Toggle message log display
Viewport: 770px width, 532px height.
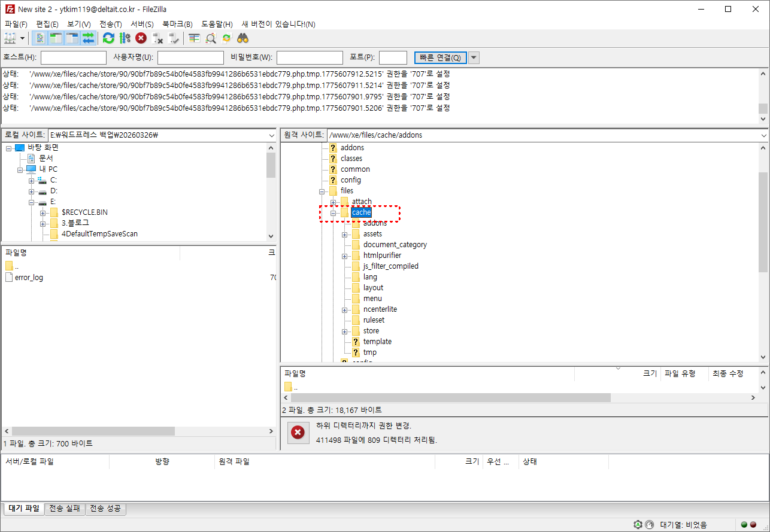click(x=40, y=38)
